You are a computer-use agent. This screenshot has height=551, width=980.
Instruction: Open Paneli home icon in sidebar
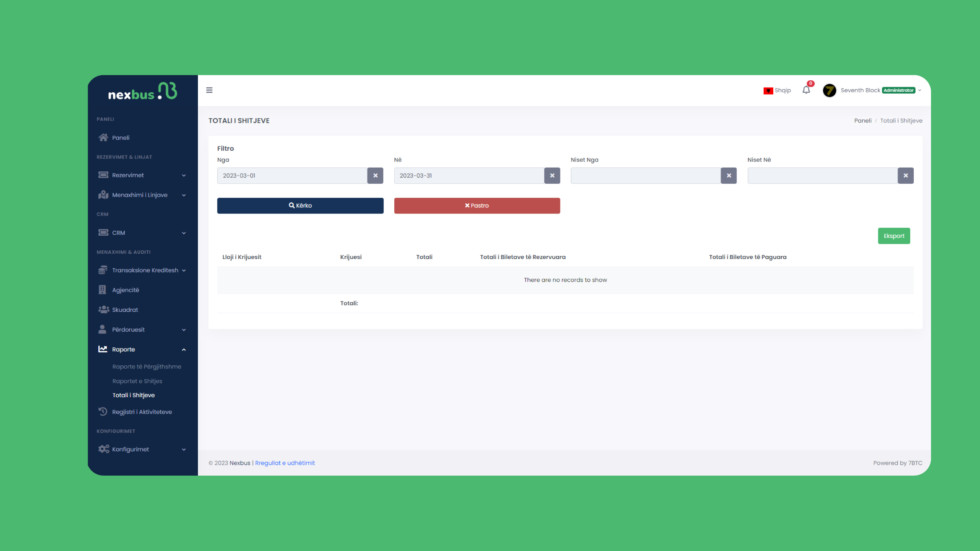103,137
